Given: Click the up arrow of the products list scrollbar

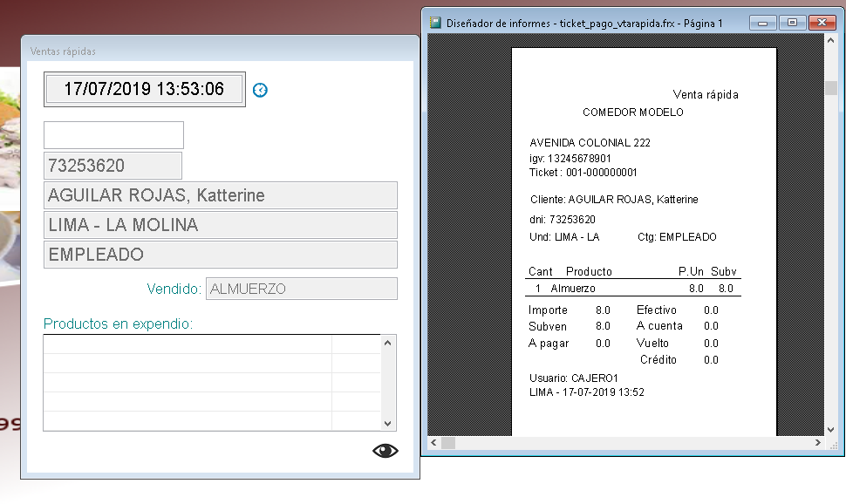Looking at the screenshot, I should tap(388, 344).
